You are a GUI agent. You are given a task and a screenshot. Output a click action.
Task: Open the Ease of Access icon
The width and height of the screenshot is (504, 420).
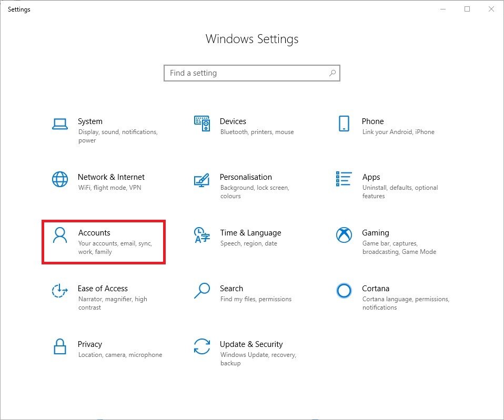(x=60, y=291)
